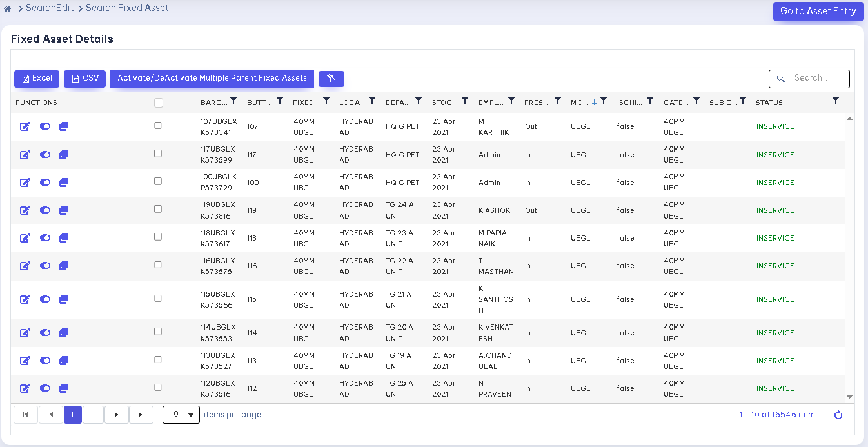Edit the N PRAVEEN asset row
868x447 pixels.
coord(25,388)
